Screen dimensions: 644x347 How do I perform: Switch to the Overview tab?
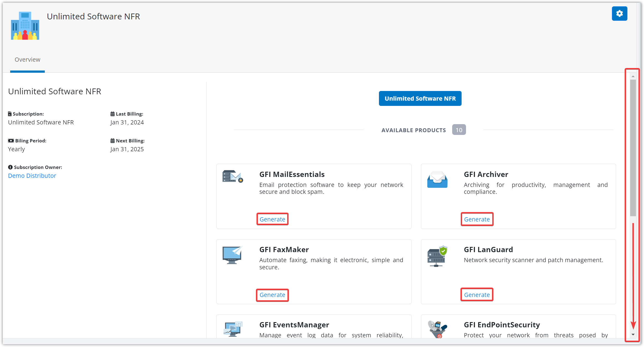[27, 59]
